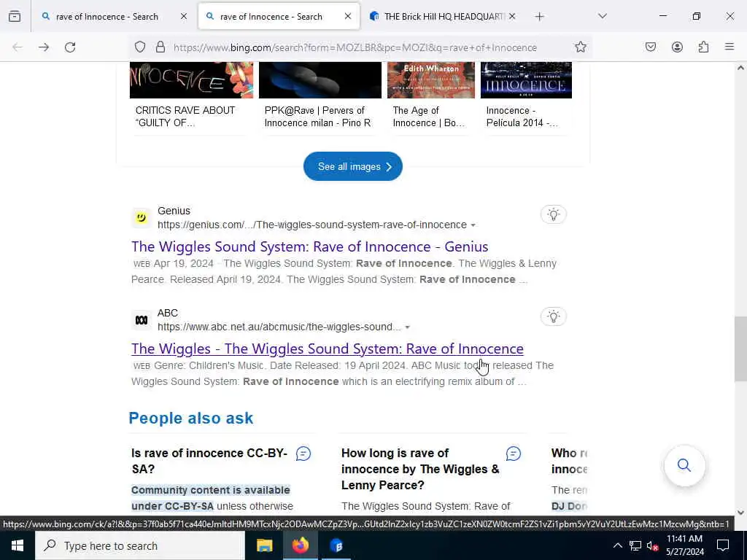Screen dimensions: 747x560
Task: Open Firefox View recent browsing icon
Action: (x=15, y=17)
